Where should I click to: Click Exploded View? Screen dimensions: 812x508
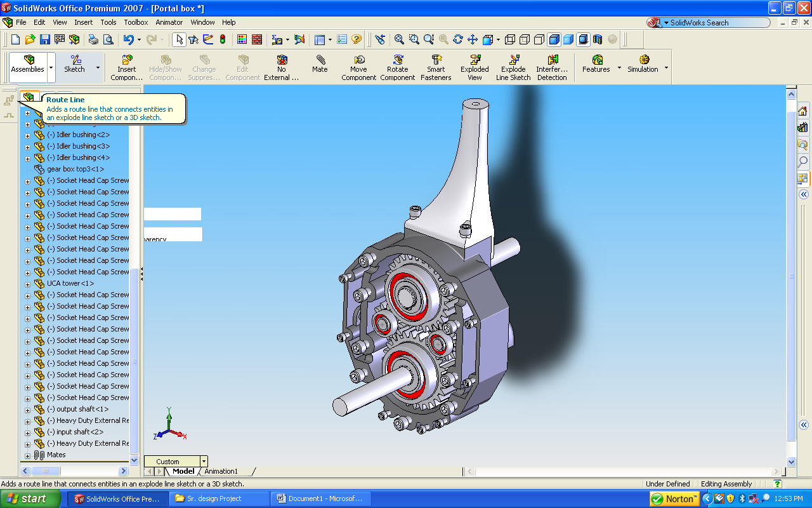[475, 67]
